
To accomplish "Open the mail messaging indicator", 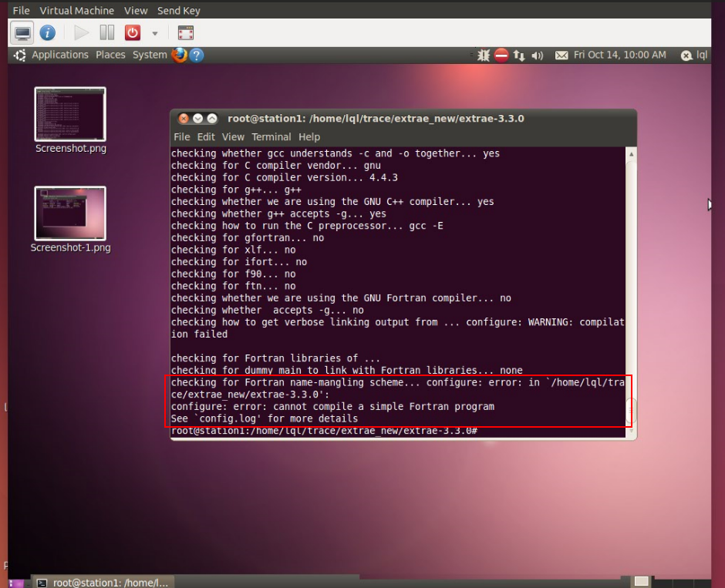I will (x=561, y=55).
